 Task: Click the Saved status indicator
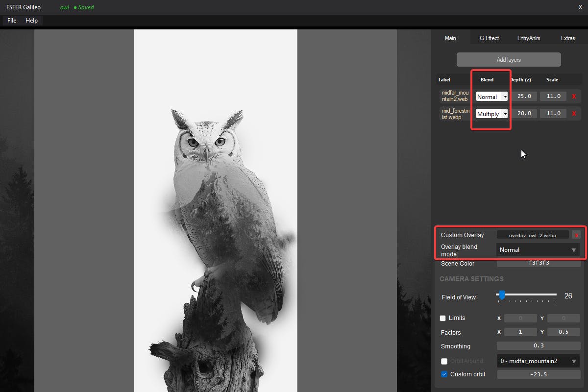click(84, 7)
